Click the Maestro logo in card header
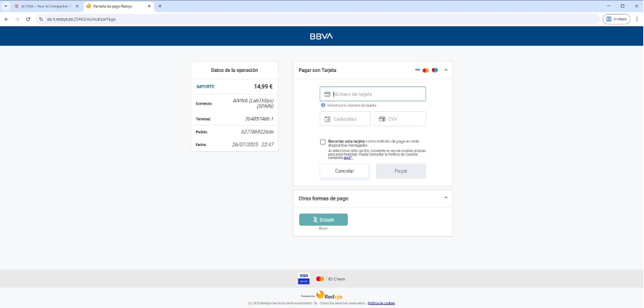Viewport: 644px width, 308px height. point(435,70)
